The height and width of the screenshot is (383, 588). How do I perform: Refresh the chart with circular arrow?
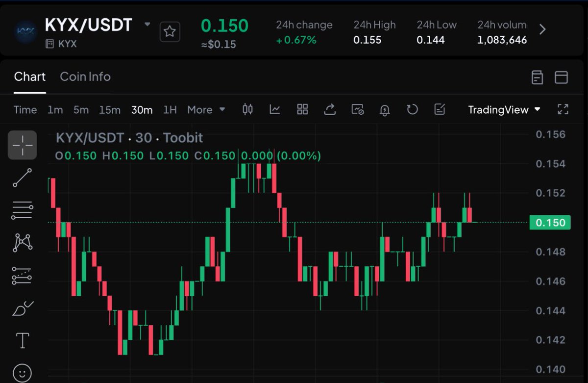(x=412, y=109)
